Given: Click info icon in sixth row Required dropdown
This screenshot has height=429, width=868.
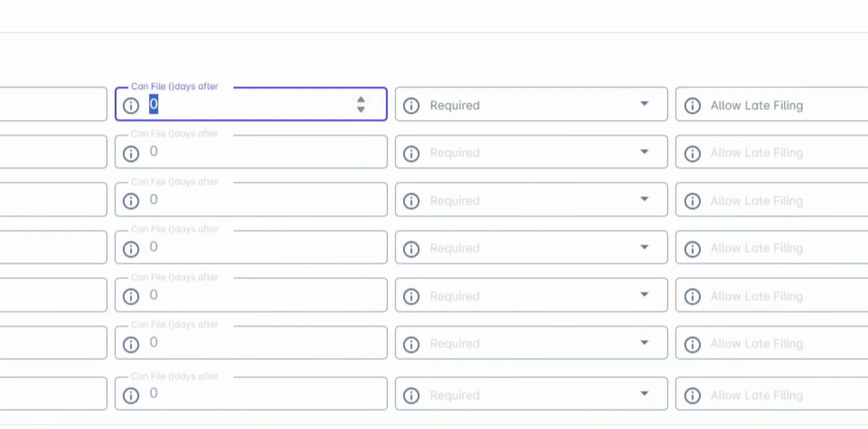Looking at the screenshot, I should pos(411,344).
